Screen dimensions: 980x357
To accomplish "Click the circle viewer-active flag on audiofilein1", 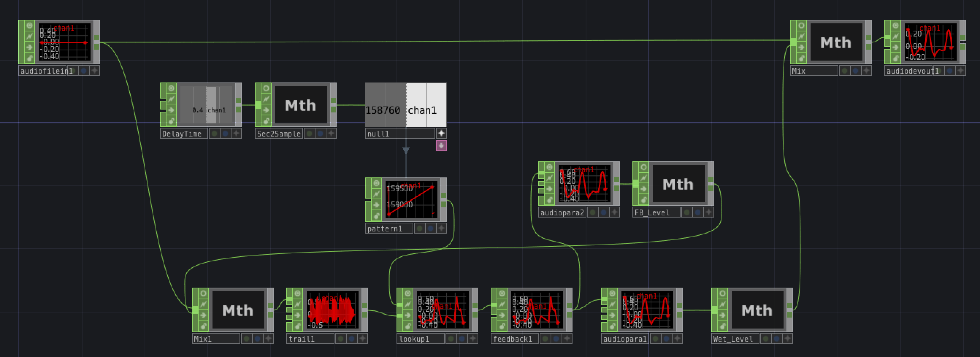I will click(30, 26).
